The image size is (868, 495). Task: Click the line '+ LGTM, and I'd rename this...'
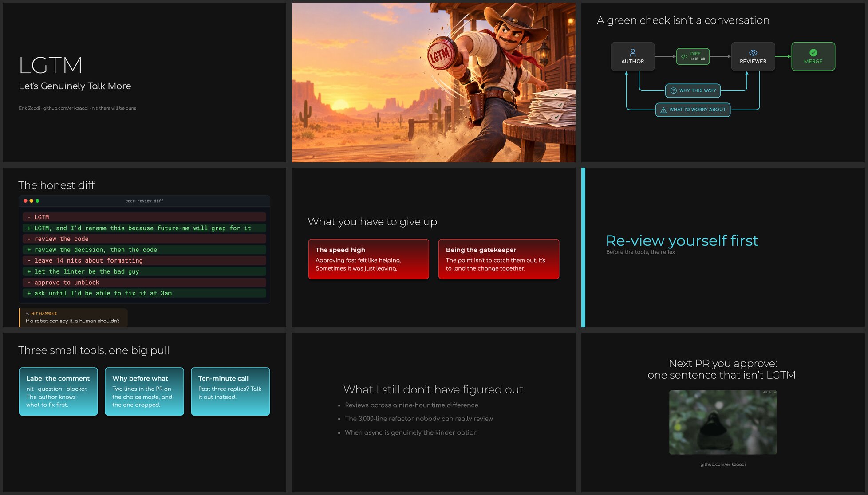click(x=144, y=228)
